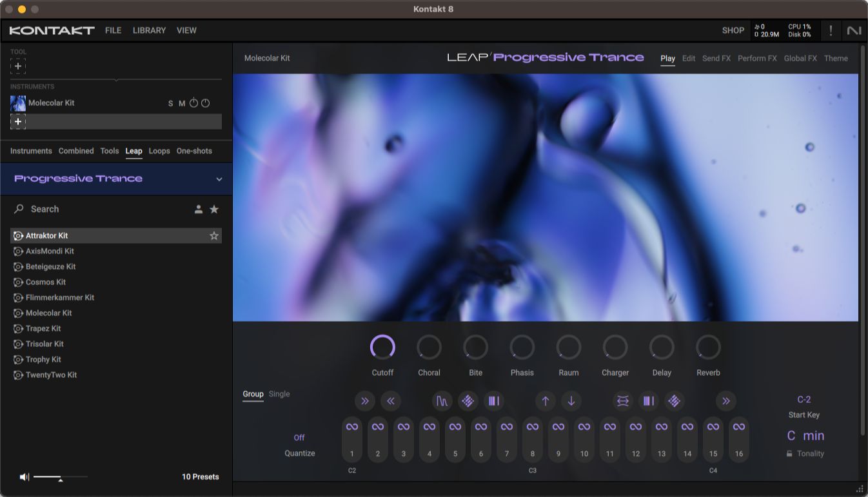Transpose the pattern up an octave

pyautogui.click(x=546, y=401)
